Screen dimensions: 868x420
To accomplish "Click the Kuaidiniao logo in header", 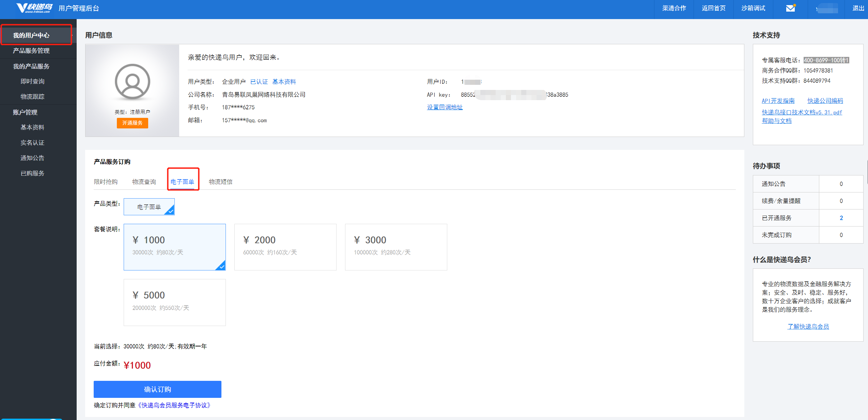I will (35, 8).
